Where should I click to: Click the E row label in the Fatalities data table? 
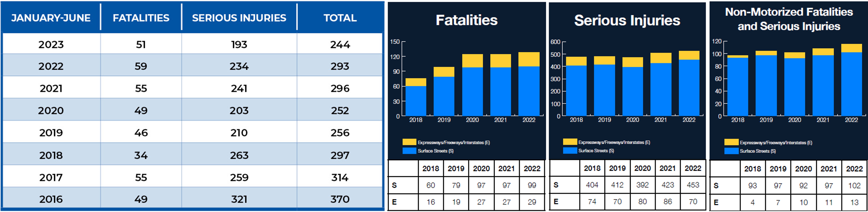(x=394, y=202)
